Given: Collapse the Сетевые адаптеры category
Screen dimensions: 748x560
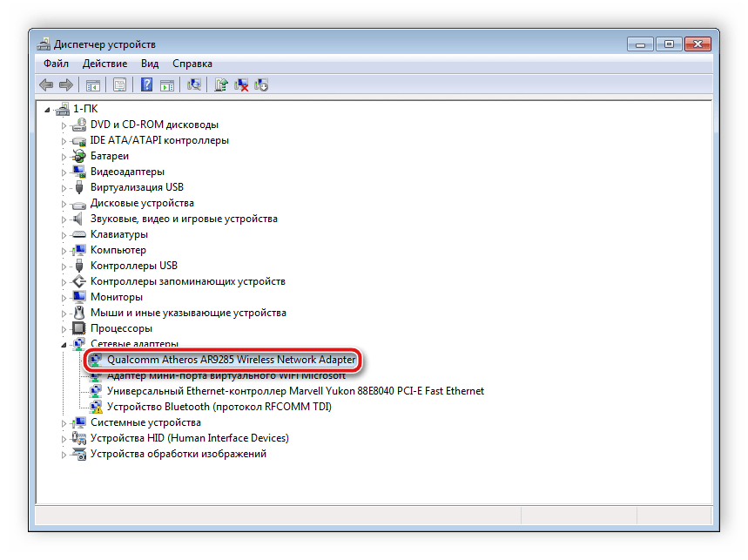Looking at the screenshot, I should [x=64, y=345].
